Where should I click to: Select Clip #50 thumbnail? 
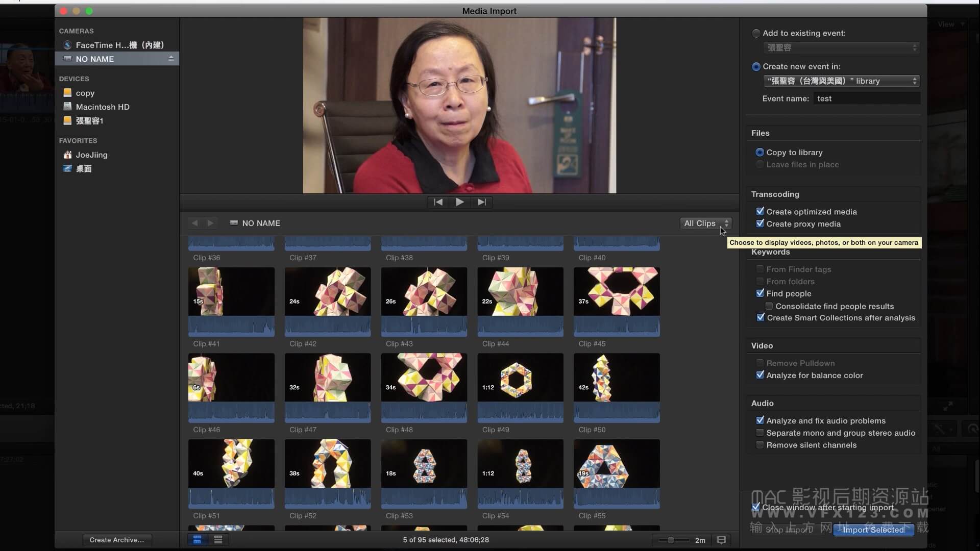pyautogui.click(x=617, y=387)
